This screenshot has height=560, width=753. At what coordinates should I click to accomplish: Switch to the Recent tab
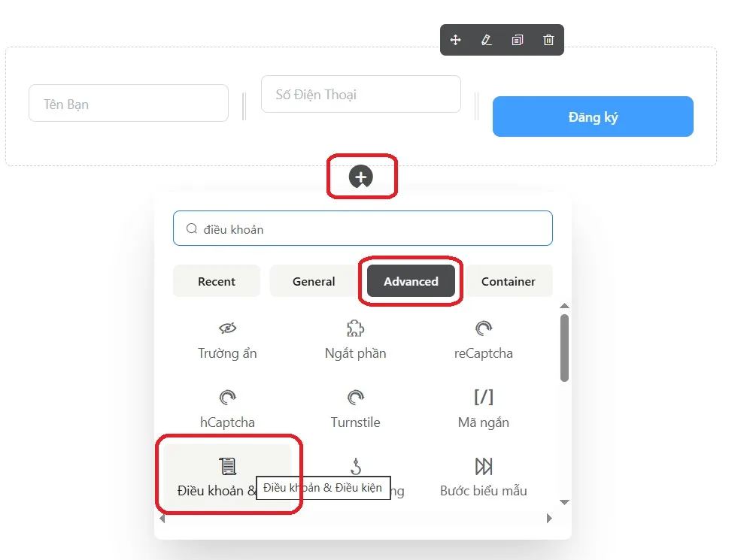216,281
